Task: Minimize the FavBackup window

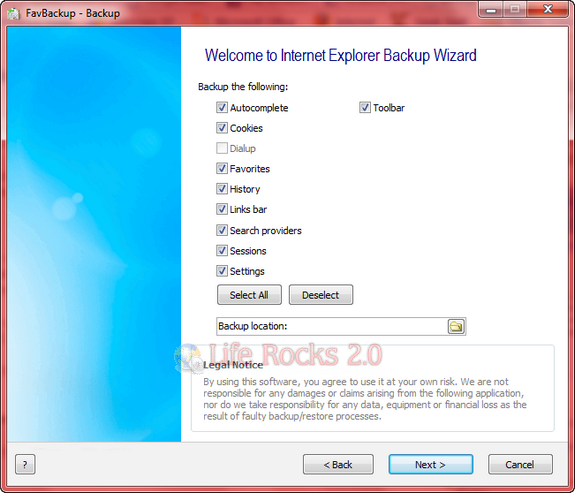Action: (491, 9)
